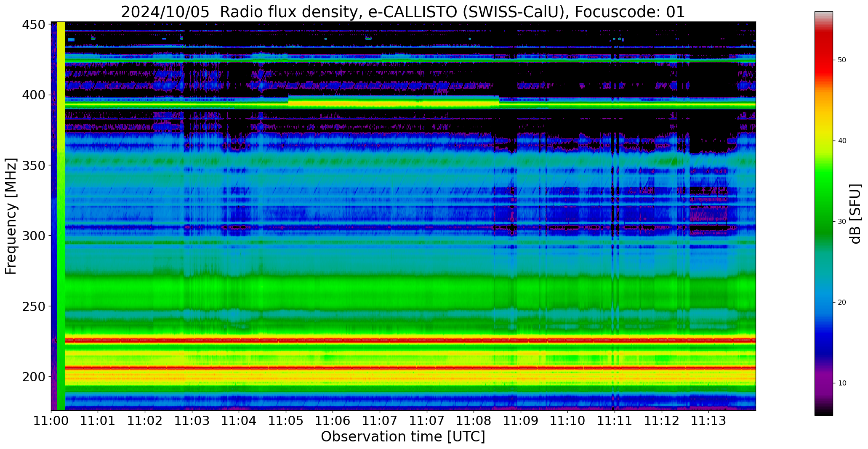This screenshot has height=449, width=868.
Task: Click the 300 frequency tick label
Action: pos(33,236)
